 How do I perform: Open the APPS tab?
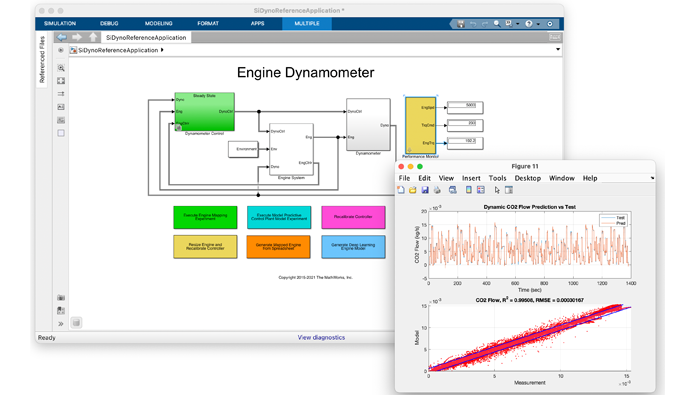tap(258, 23)
